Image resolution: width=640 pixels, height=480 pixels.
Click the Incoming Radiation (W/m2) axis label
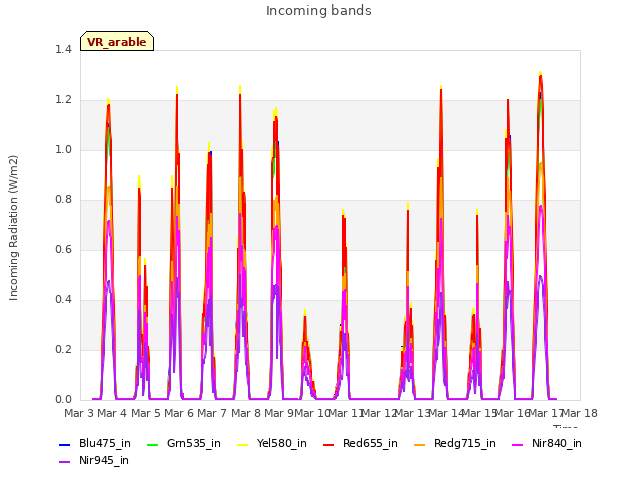[13, 228]
